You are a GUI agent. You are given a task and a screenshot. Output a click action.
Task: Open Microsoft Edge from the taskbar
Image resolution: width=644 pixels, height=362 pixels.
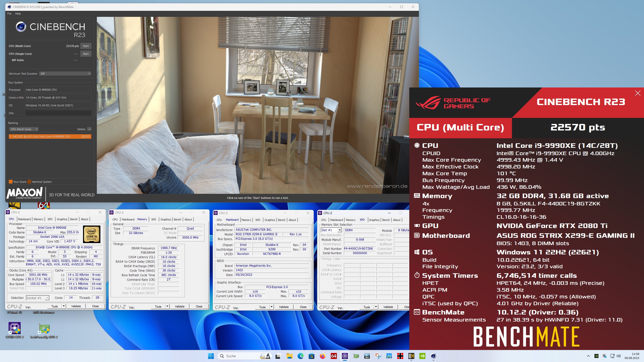300,356
